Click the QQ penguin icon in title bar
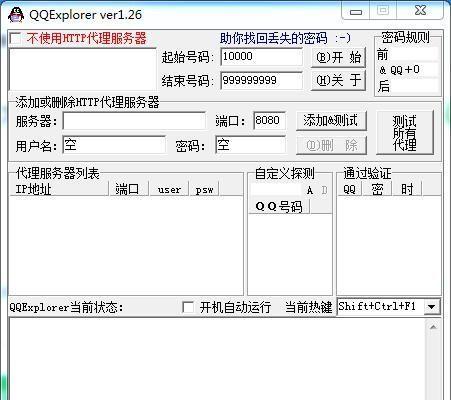The width and height of the screenshot is (451, 400). [16, 15]
